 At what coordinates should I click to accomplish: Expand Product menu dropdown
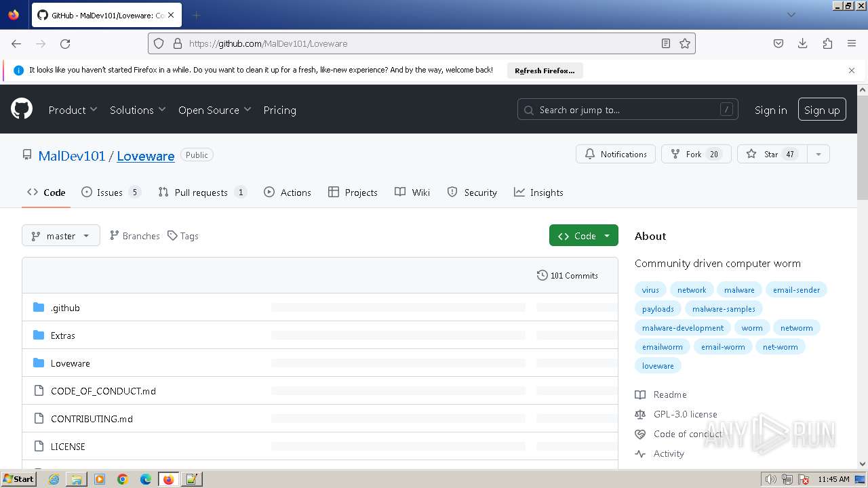tap(73, 110)
